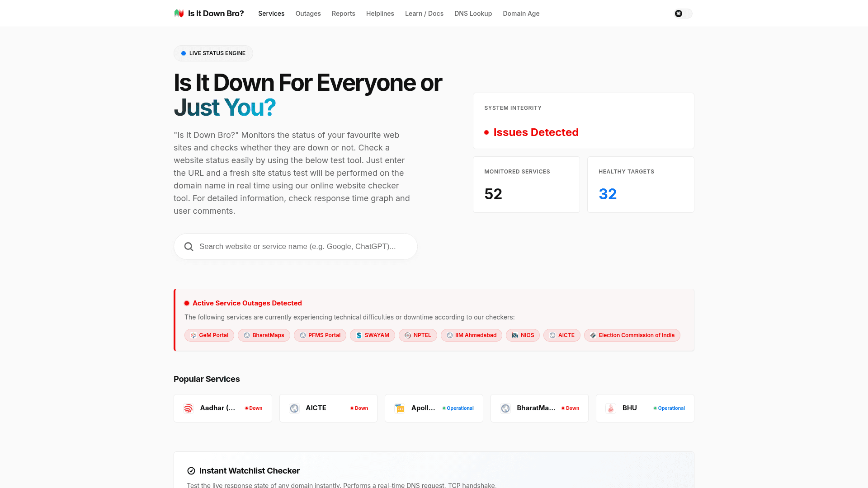The height and width of the screenshot is (488, 868).
Task: Open the Domain Age tool
Action: pyautogui.click(x=521, y=14)
